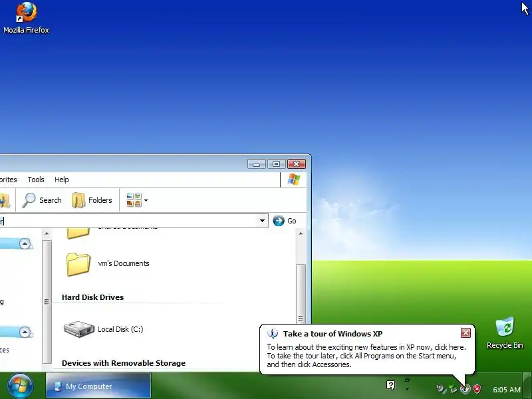
Task: Click the network connection tray icon
Action: point(441,389)
